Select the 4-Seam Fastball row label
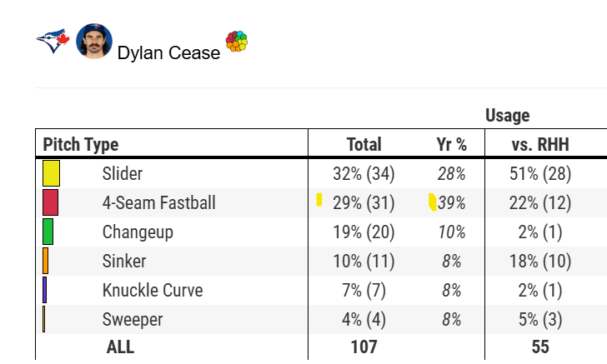Viewport: 607px width, 364px height. pos(158,203)
